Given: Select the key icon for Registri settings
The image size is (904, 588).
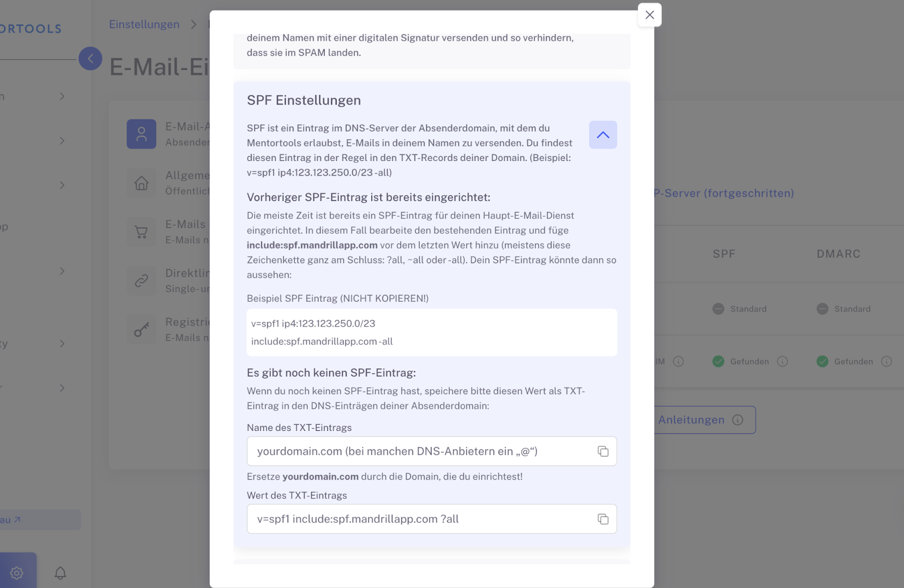Looking at the screenshot, I should coord(141,329).
